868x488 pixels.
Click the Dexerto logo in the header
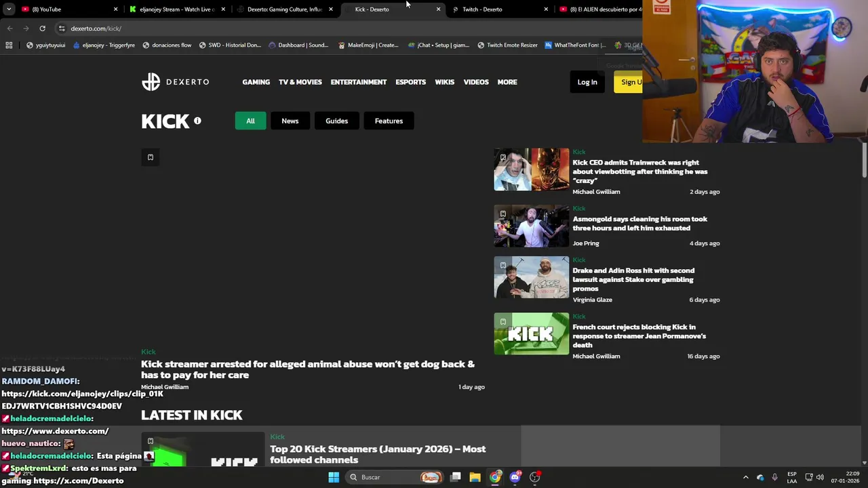pos(175,82)
